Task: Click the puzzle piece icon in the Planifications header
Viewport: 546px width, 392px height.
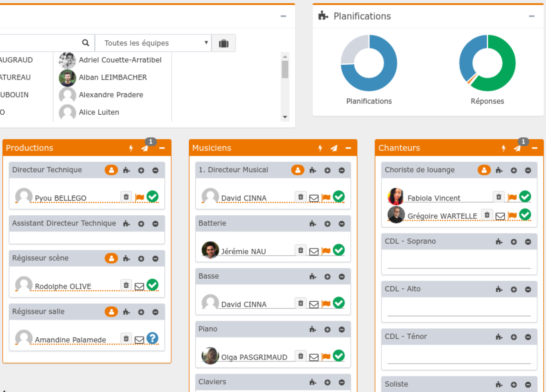Action: (x=323, y=15)
